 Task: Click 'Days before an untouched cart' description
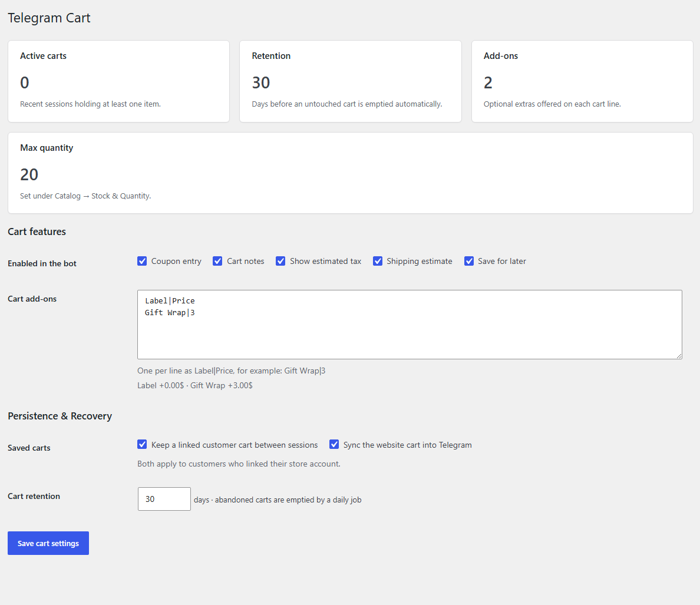pos(347,104)
